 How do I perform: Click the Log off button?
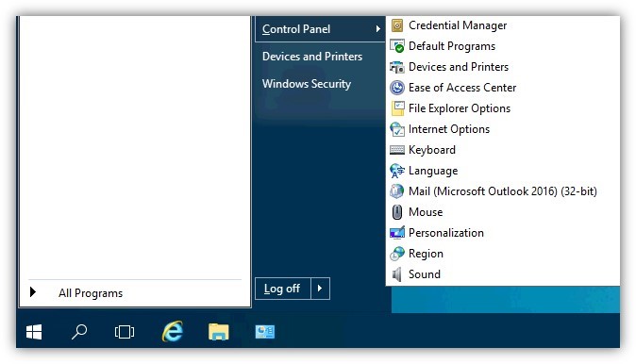[x=283, y=289]
